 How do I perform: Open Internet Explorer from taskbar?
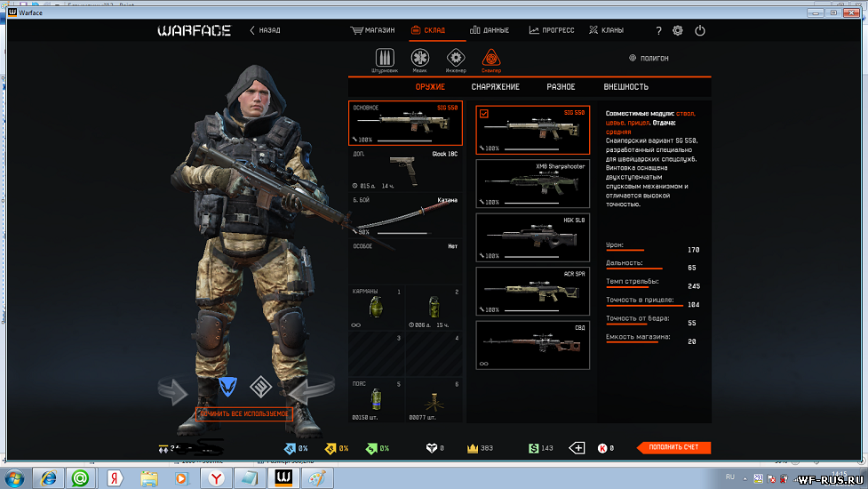(x=48, y=478)
